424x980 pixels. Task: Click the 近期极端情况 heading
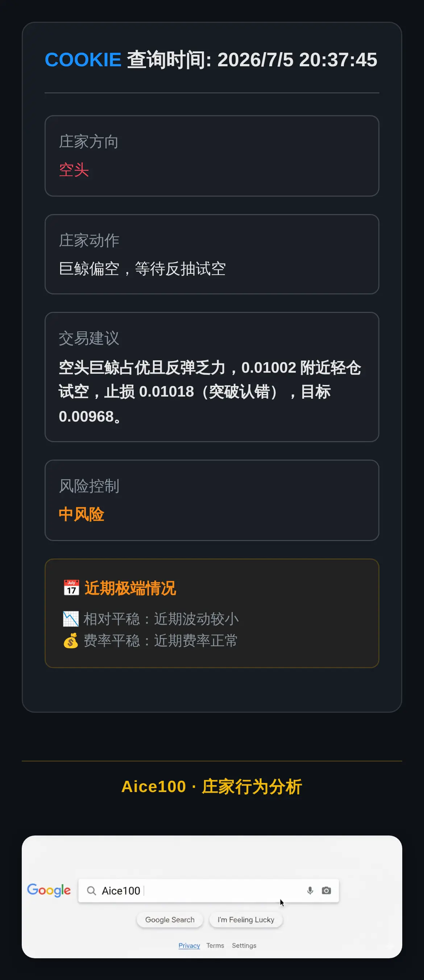click(x=130, y=588)
